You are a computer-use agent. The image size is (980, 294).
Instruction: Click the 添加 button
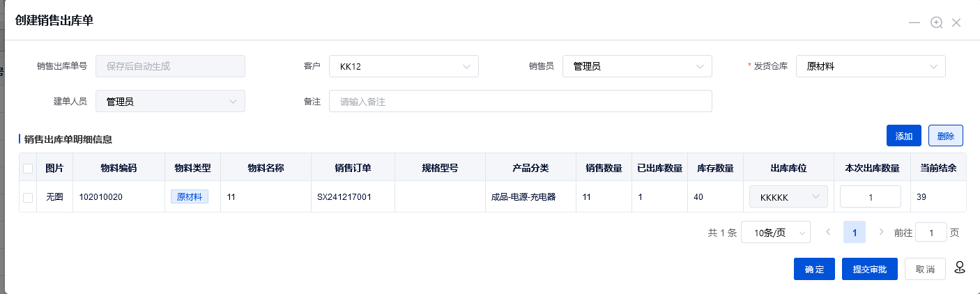tap(904, 136)
